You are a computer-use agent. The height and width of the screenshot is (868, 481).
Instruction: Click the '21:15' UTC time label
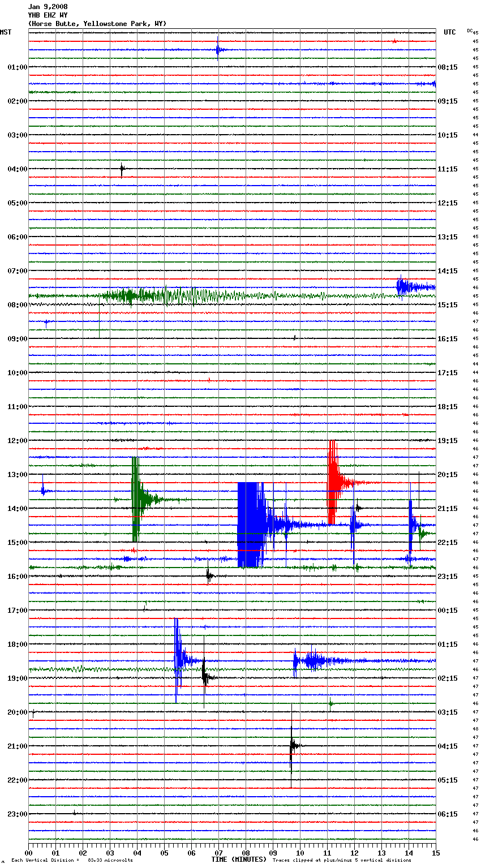(x=448, y=508)
